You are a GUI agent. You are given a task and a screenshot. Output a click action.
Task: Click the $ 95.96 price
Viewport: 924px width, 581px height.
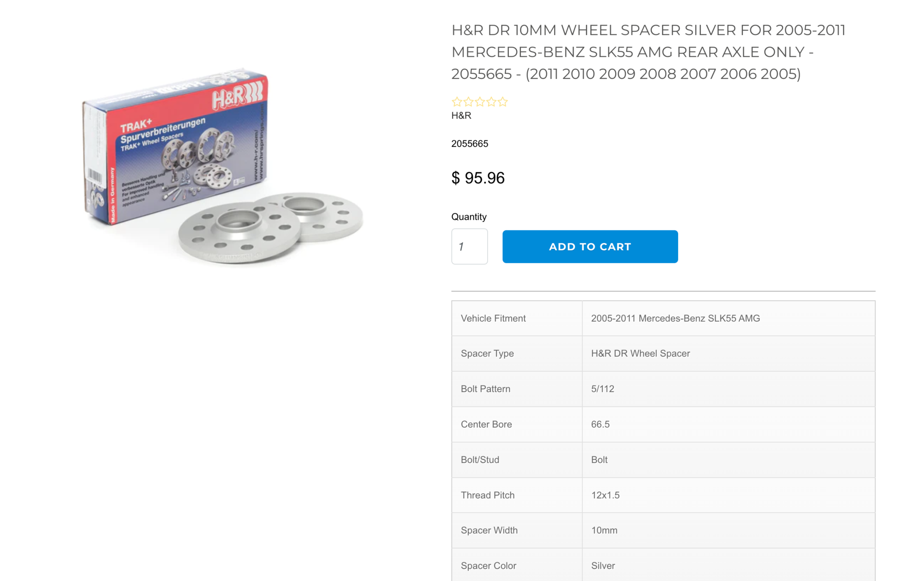478,178
